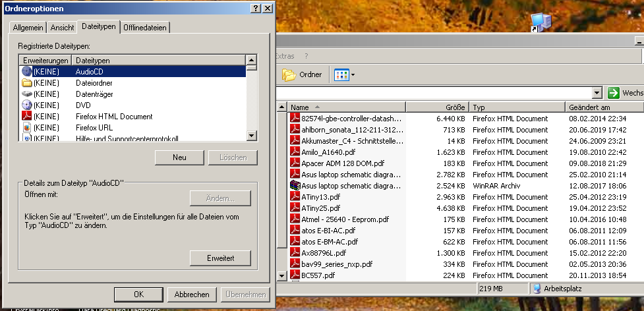Click the Erweitert button
Viewport: 644px width, 311px height.
coord(220,258)
